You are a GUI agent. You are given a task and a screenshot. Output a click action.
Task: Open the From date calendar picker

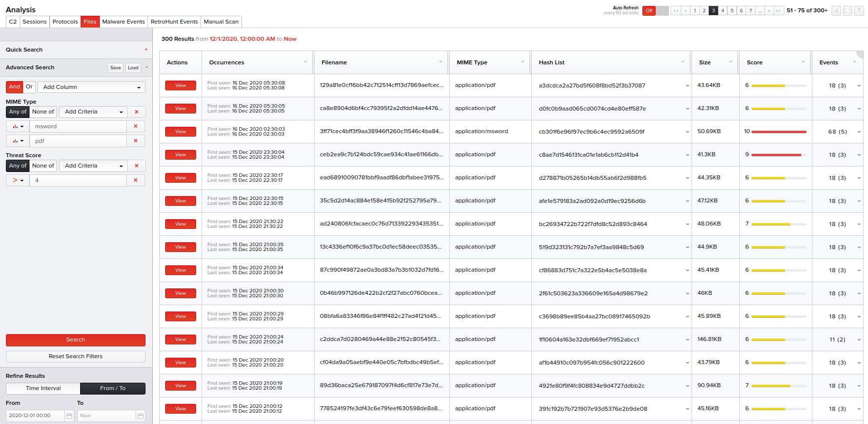[x=69, y=416]
